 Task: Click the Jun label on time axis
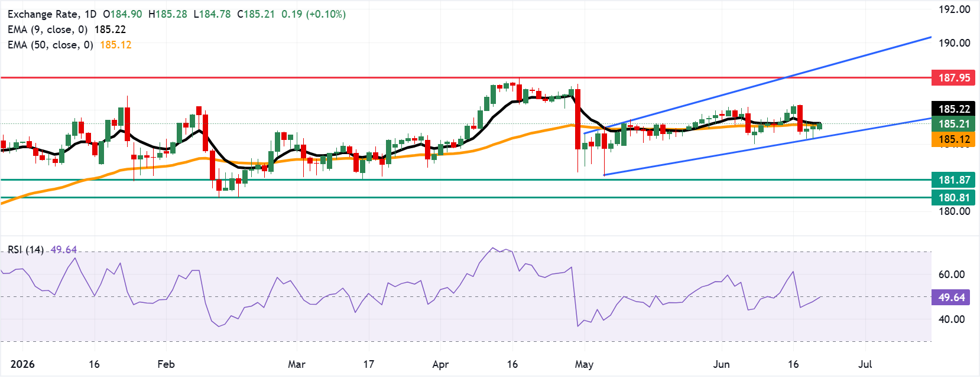point(721,364)
